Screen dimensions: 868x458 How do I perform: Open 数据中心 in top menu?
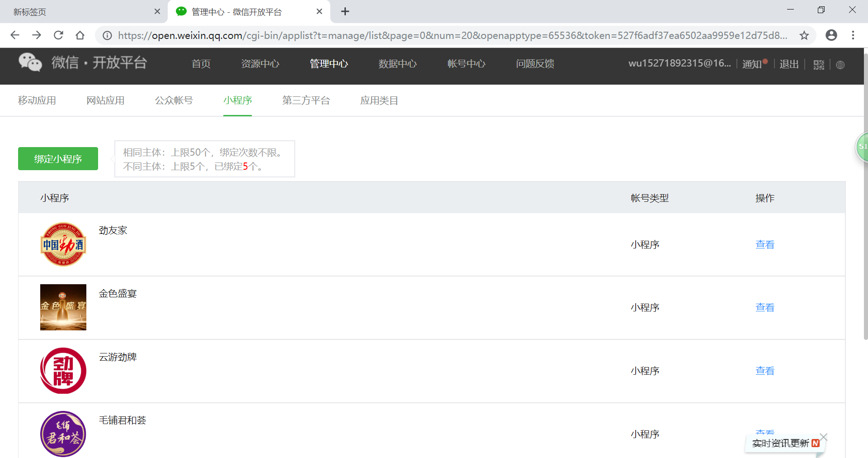pyautogui.click(x=398, y=64)
